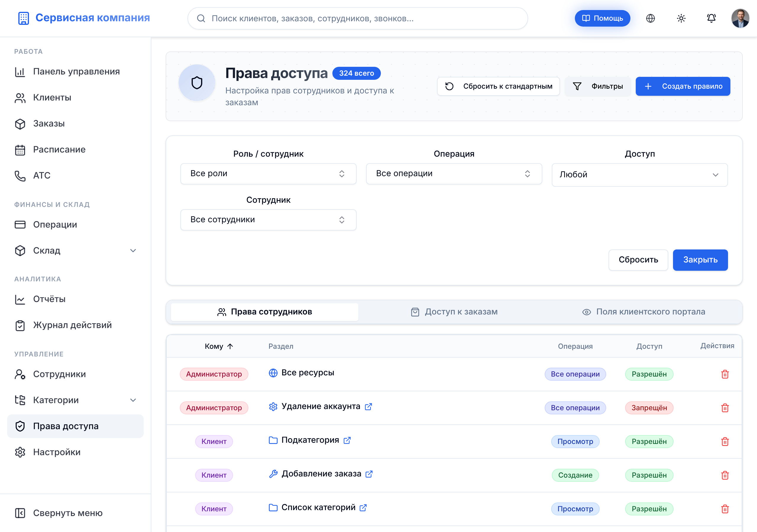Click Сбросить к стандартным button
This screenshot has width=757, height=532.
pos(498,86)
